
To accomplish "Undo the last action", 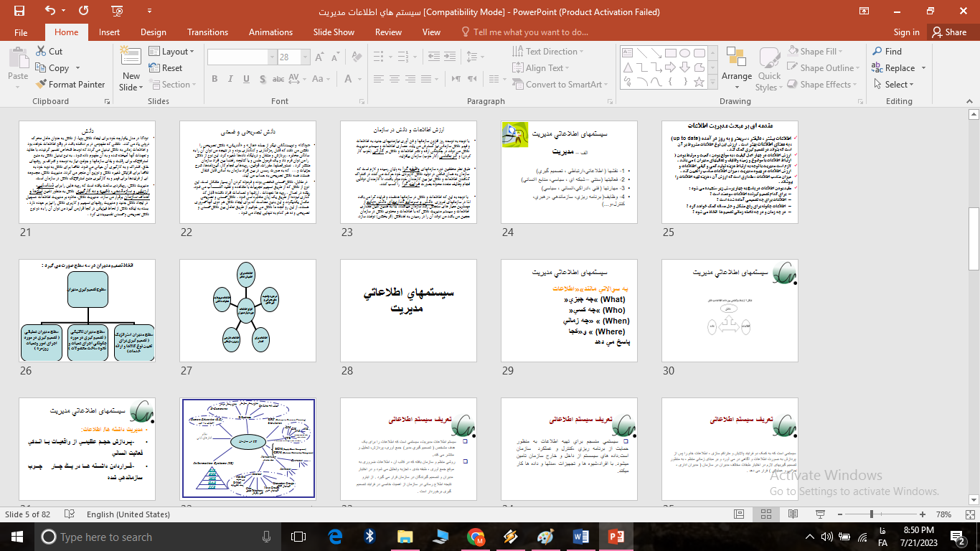I will pos(50,11).
